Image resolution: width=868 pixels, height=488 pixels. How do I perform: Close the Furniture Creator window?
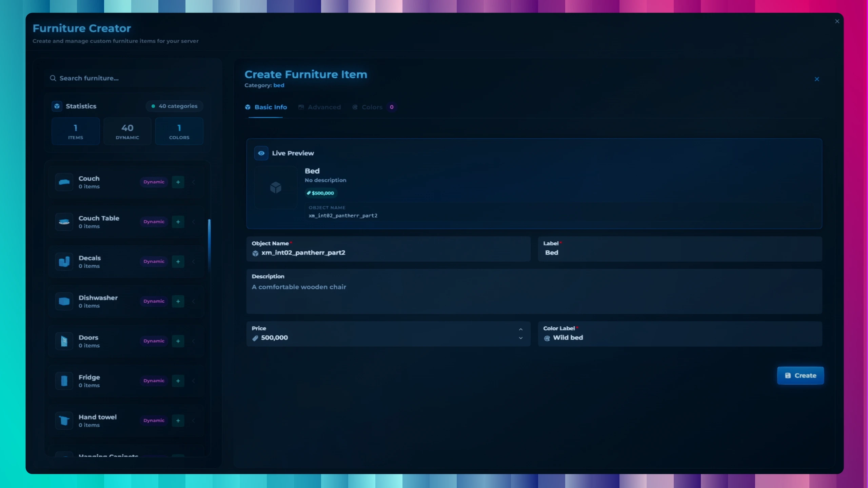point(837,21)
